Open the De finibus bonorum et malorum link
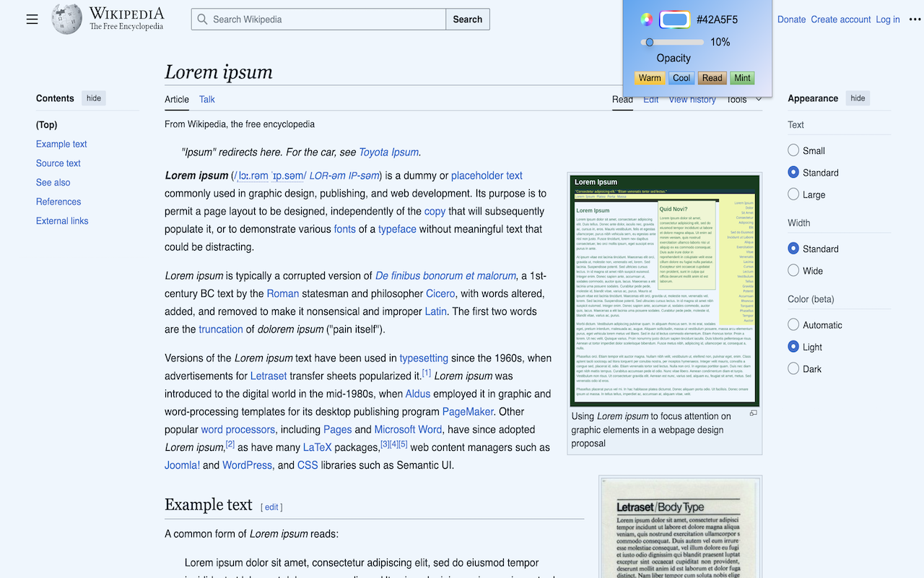Screen dimensions: 924x578 (x=445, y=275)
